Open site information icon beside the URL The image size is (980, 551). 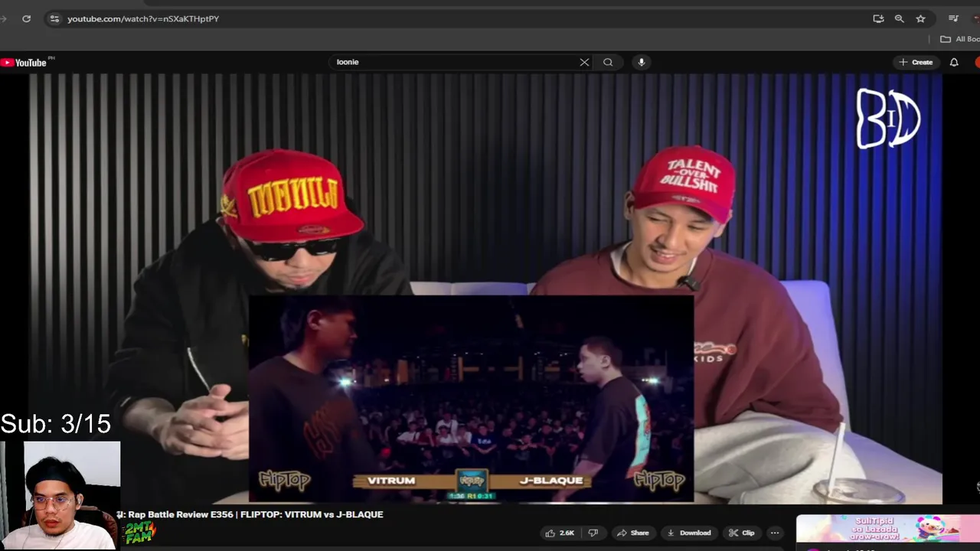click(x=54, y=18)
